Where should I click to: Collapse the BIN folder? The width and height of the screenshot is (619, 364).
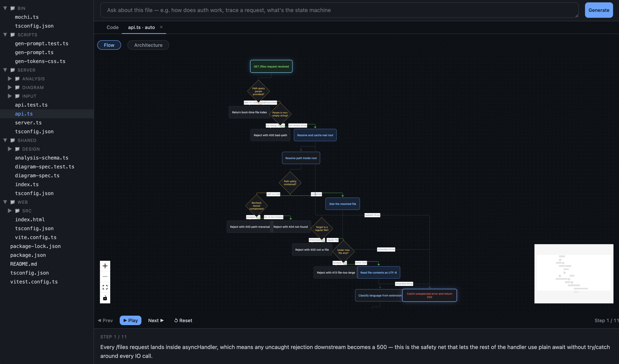[5, 8]
